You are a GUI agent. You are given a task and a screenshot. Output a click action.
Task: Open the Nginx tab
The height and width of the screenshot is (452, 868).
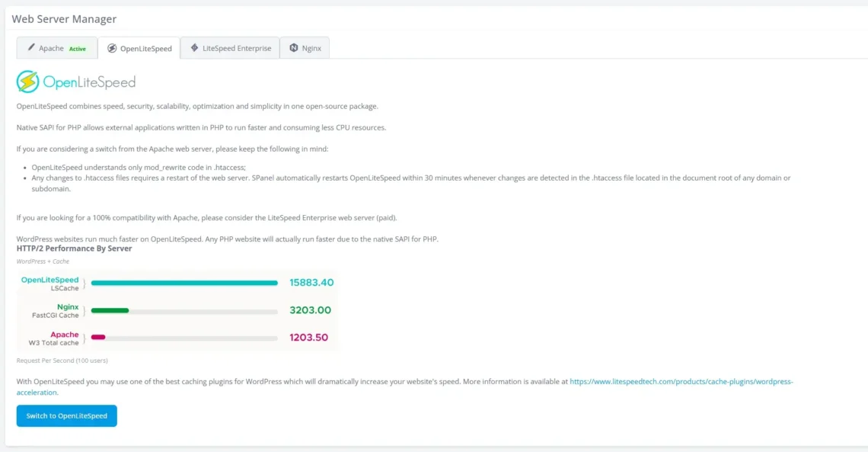click(x=305, y=47)
